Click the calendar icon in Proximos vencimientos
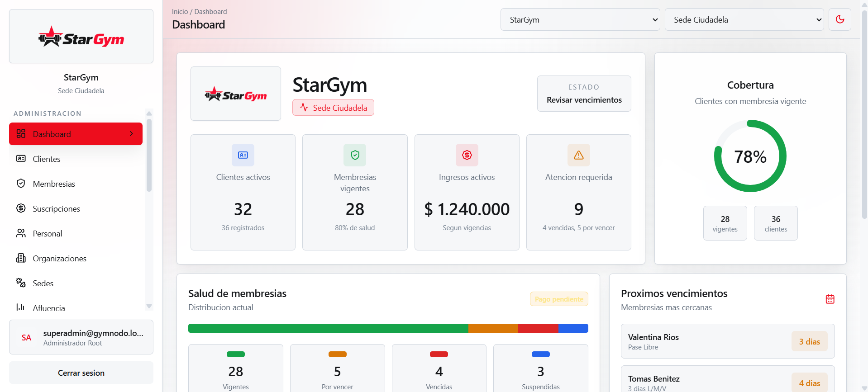 pyautogui.click(x=830, y=299)
